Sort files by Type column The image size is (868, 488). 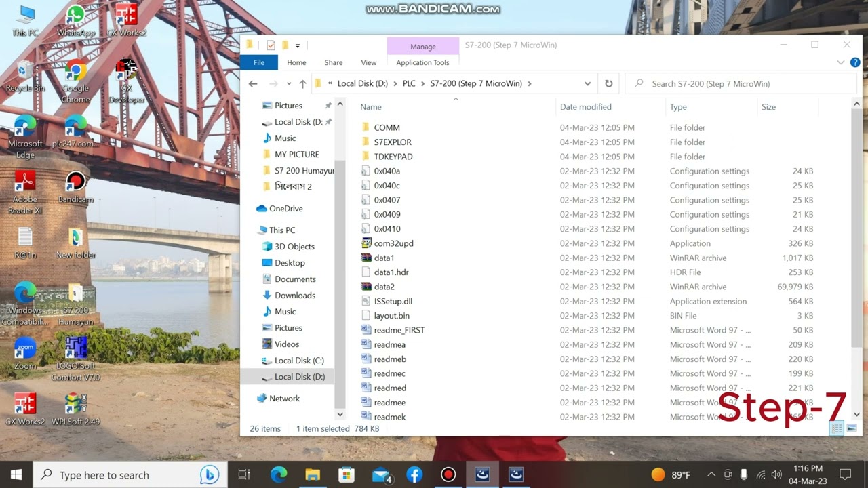(678, 107)
